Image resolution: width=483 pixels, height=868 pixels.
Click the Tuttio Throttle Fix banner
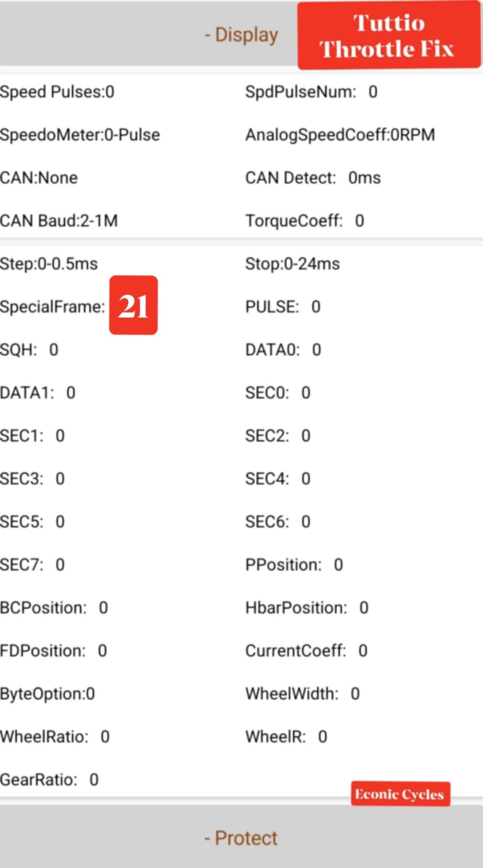click(x=389, y=35)
